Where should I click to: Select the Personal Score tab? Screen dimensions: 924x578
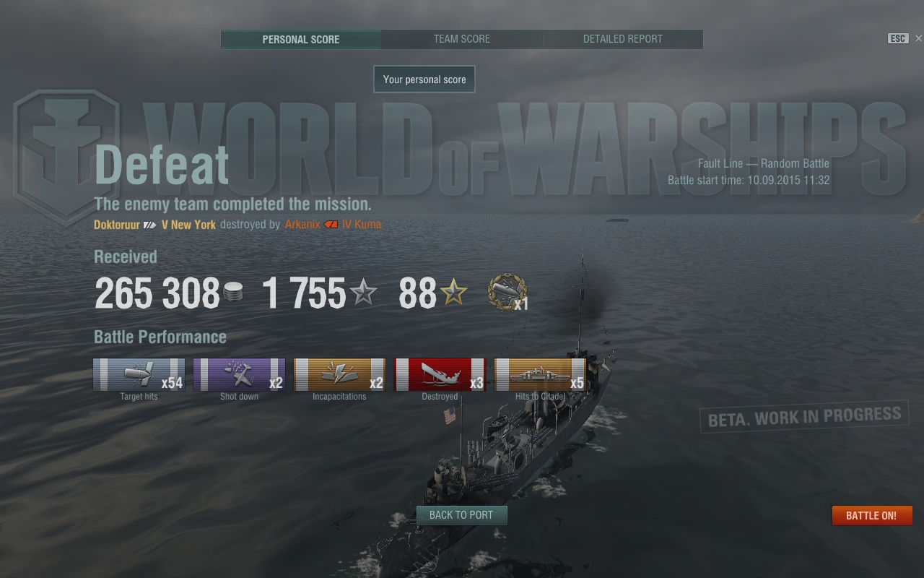(x=301, y=39)
